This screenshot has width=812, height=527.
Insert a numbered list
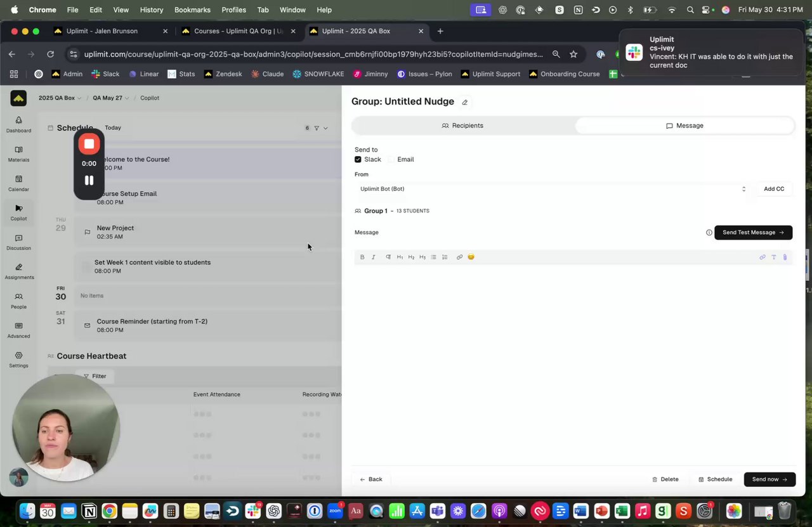445,257
